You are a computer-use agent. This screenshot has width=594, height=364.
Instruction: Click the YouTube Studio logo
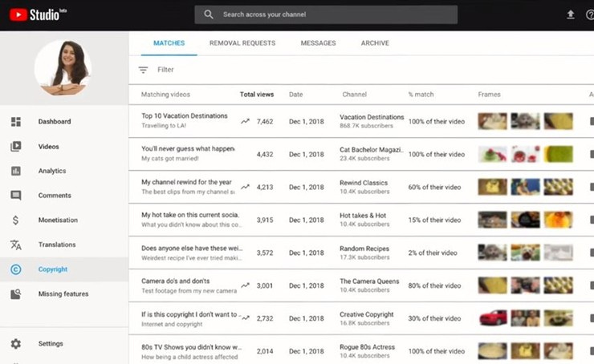point(38,14)
